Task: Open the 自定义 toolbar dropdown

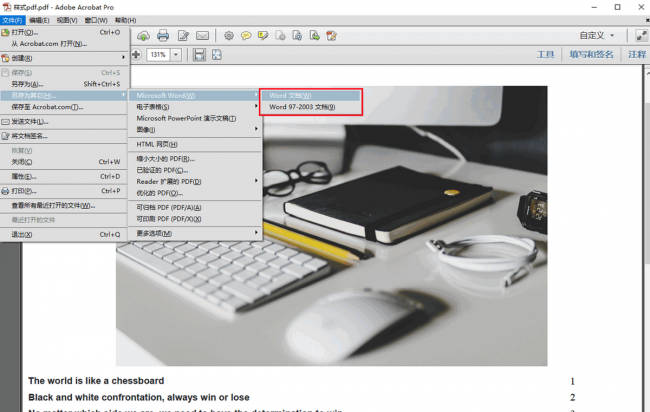Action: click(x=597, y=36)
